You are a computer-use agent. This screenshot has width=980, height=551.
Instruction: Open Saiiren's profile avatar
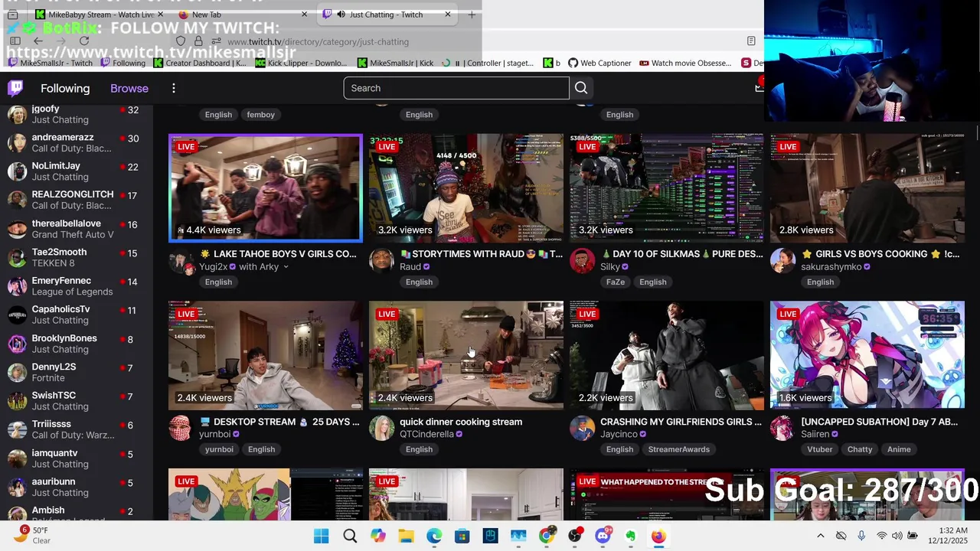pyautogui.click(x=782, y=428)
